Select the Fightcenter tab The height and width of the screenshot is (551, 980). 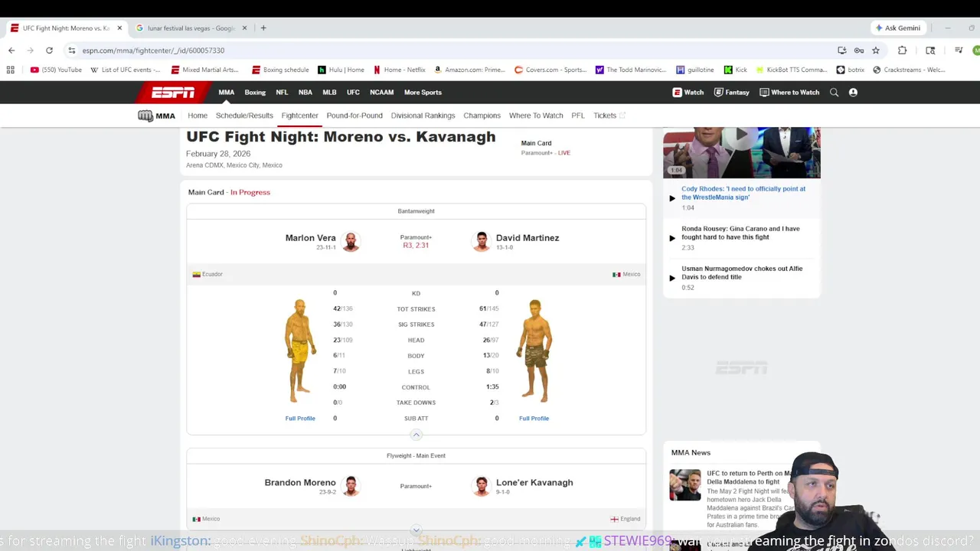pos(299,116)
